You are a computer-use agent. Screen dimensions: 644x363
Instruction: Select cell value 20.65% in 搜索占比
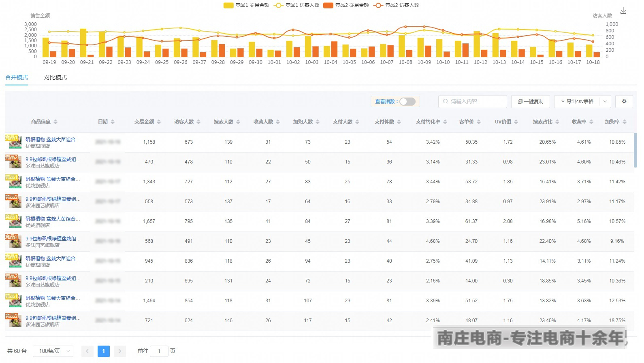(x=548, y=142)
